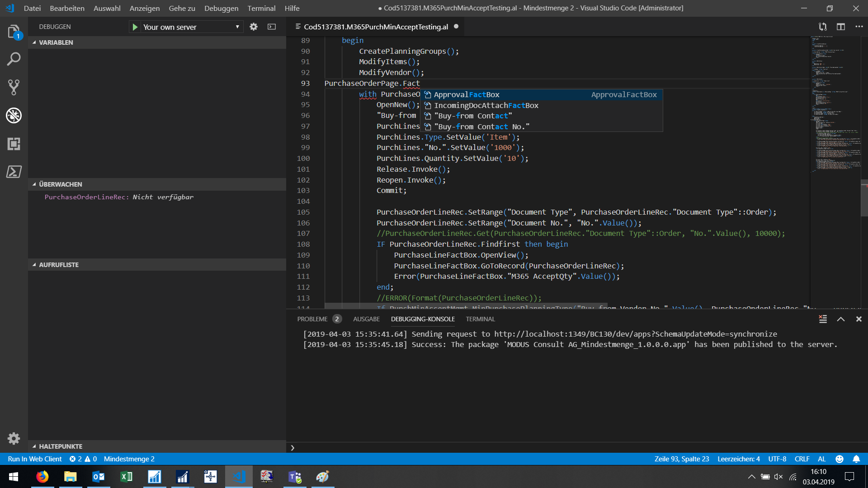Open the Debuggen menu

221,8
